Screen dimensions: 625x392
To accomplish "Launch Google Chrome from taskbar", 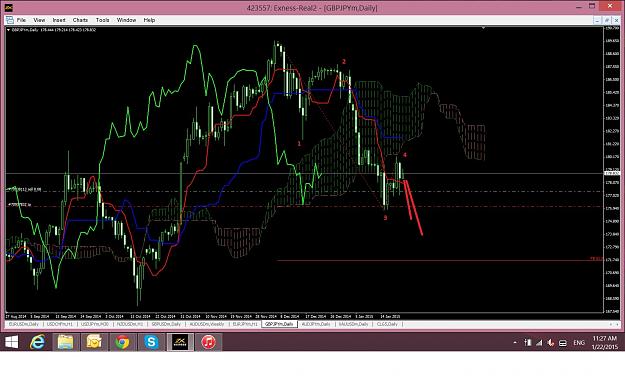I will [x=122, y=342].
